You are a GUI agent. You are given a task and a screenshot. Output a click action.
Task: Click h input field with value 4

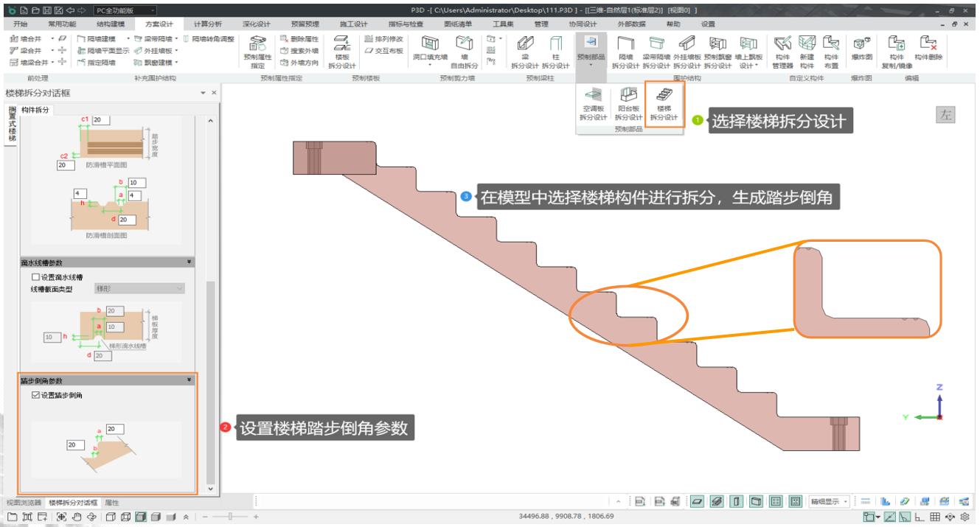[x=80, y=193]
